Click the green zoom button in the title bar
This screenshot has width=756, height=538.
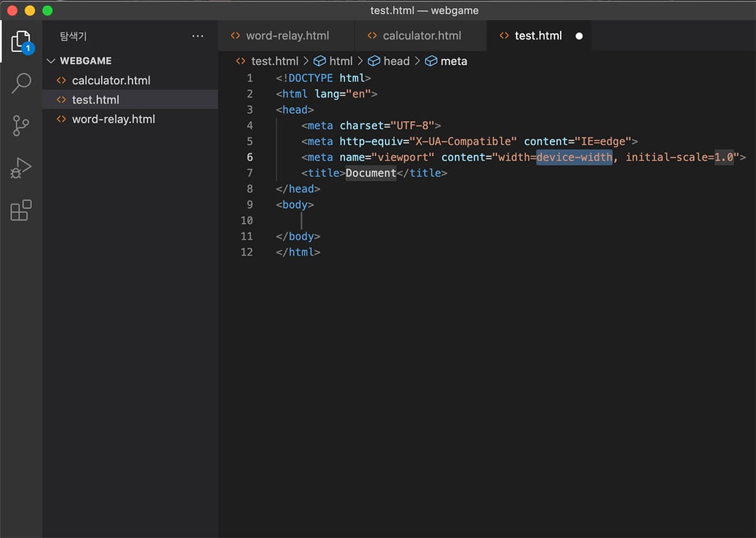tap(46, 11)
